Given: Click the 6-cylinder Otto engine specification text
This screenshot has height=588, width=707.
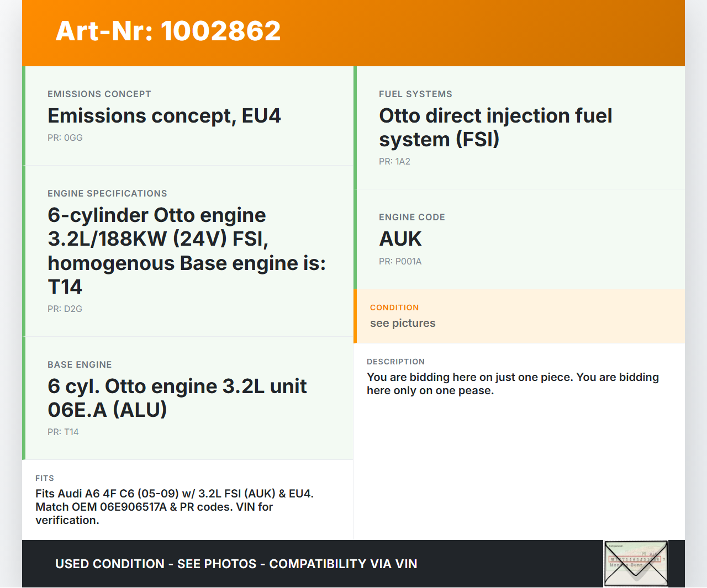Looking at the screenshot, I should tap(186, 251).
